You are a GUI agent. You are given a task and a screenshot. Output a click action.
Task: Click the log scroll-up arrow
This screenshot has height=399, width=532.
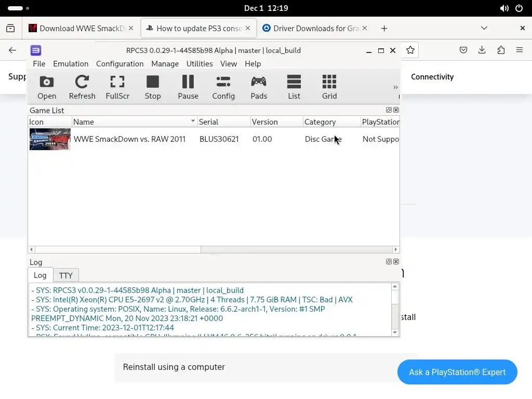click(395, 287)
